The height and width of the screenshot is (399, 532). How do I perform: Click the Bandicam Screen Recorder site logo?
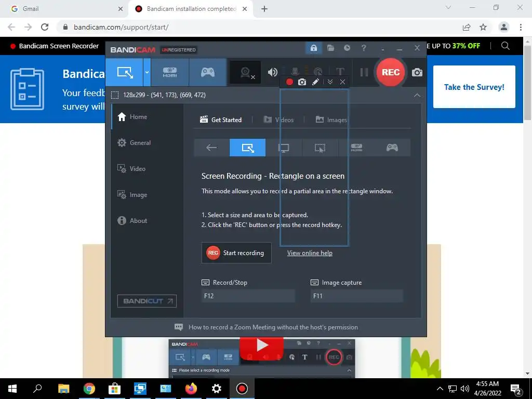[x=54, y=46]
